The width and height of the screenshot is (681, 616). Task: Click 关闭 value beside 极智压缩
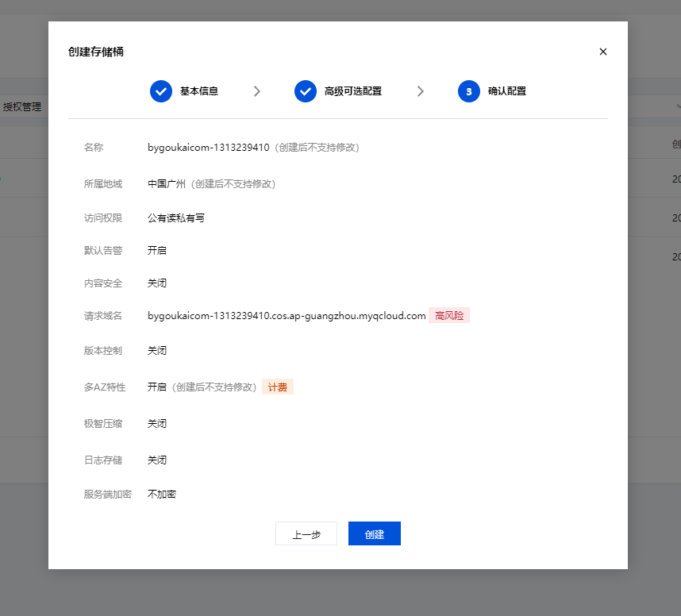point(157,424)
